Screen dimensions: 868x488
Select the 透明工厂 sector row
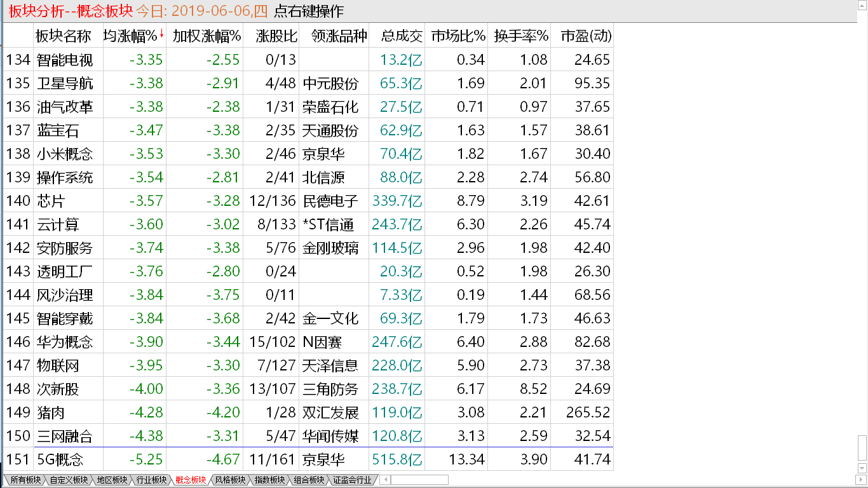308,271
